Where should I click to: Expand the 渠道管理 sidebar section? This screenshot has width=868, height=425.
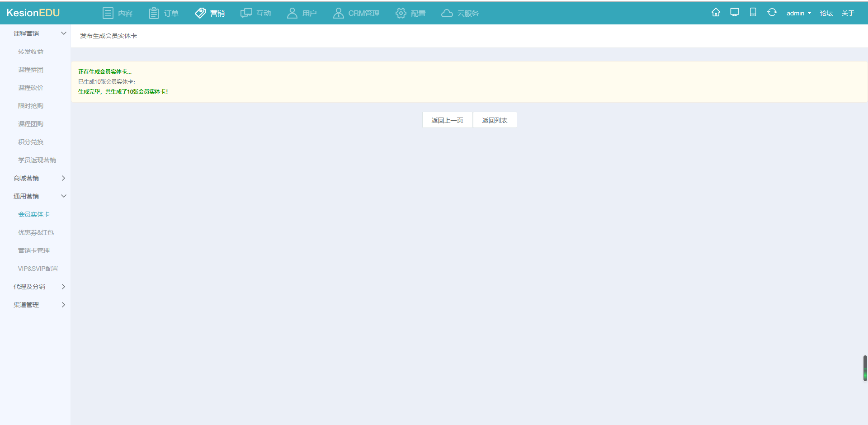pos(63,305)
